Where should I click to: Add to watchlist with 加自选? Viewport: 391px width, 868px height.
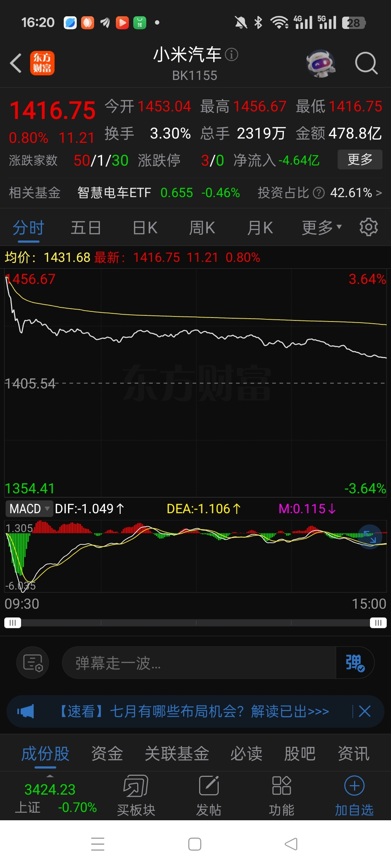coord(354,796)
